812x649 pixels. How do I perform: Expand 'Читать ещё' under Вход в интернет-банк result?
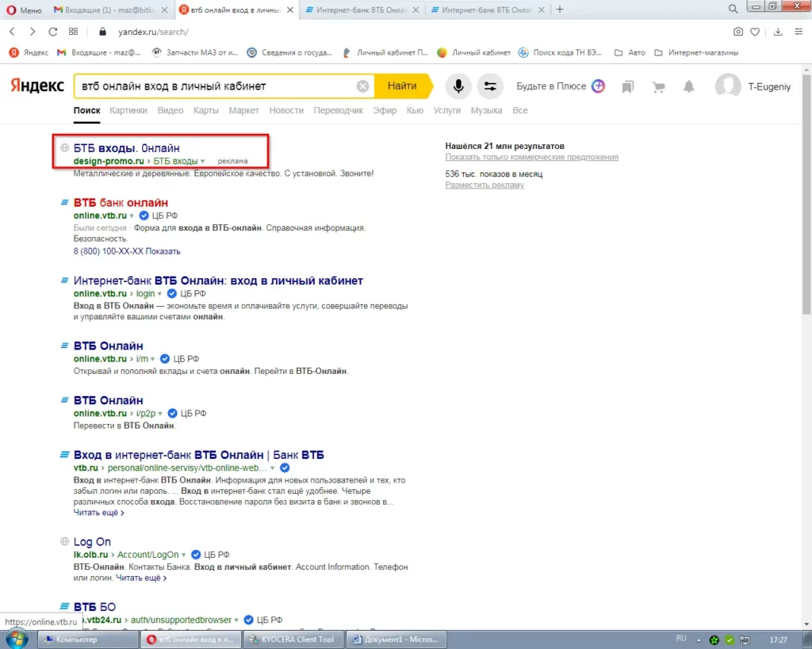click(x=98, y=513)
